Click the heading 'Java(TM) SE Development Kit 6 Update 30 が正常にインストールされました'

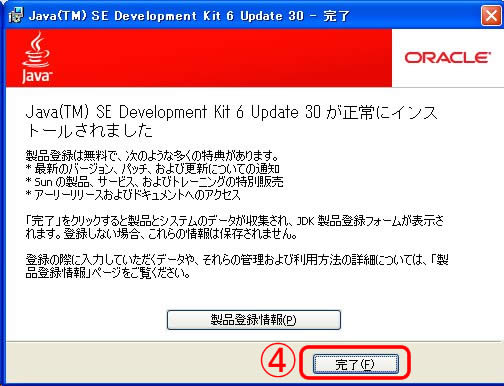tap(231, 121)
